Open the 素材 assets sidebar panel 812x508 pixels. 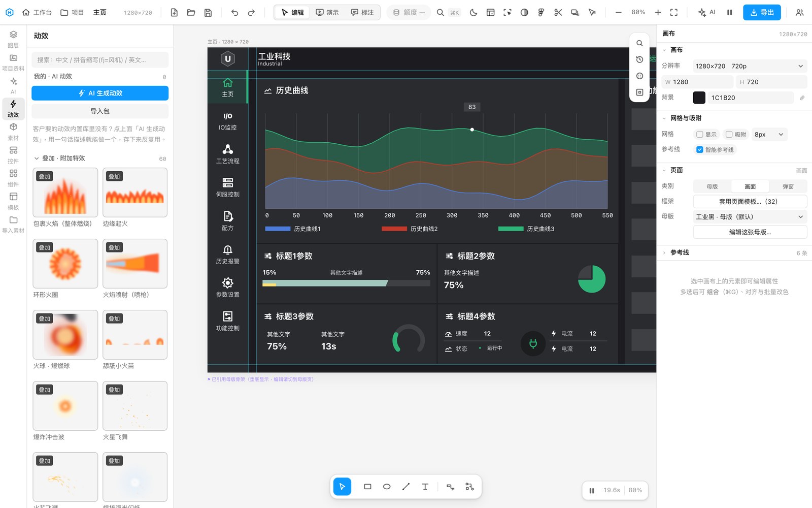[x=13, y=132]
